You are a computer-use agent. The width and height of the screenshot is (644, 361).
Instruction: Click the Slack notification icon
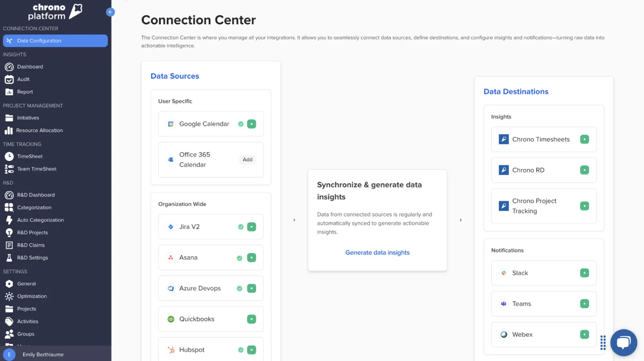click(504, 273)
